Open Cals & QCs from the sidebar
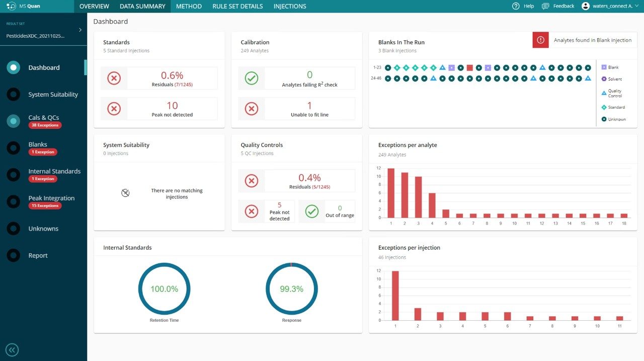This screenshot has height=361, width=644. 14,121
